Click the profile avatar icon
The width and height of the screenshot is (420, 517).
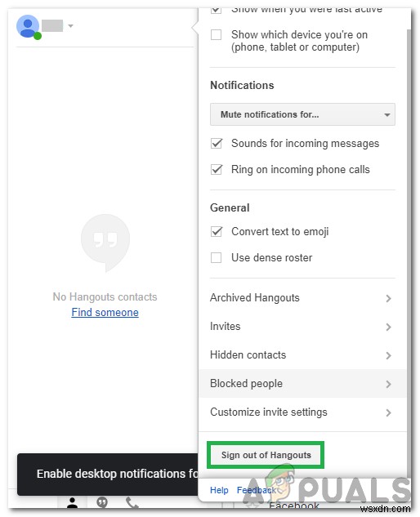pyautogui.click(x=28, y=26)
